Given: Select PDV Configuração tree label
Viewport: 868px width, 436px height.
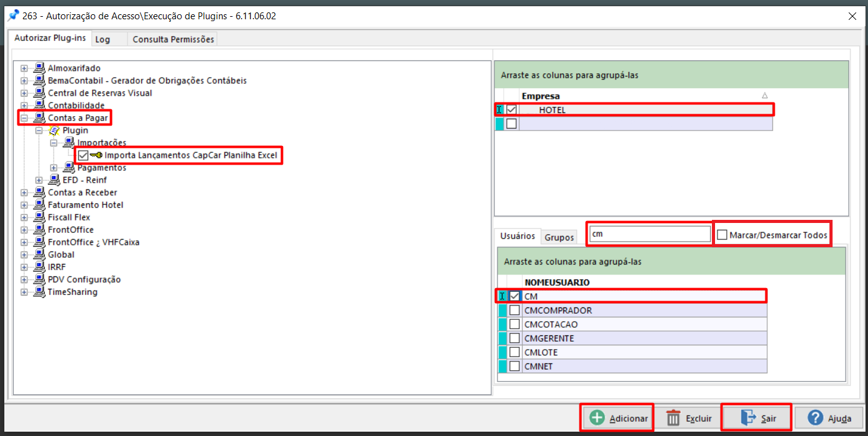Looking at the screenshot, I should coord(85,279).
